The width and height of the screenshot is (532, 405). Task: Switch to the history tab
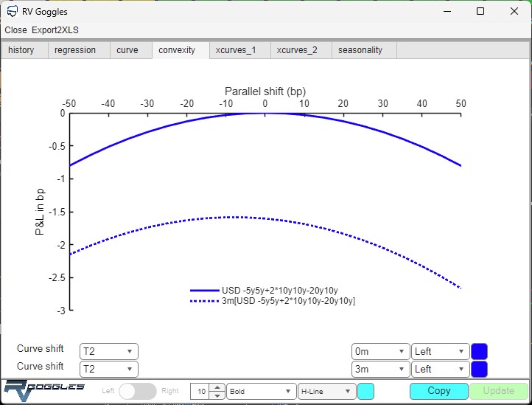(25, 50)
